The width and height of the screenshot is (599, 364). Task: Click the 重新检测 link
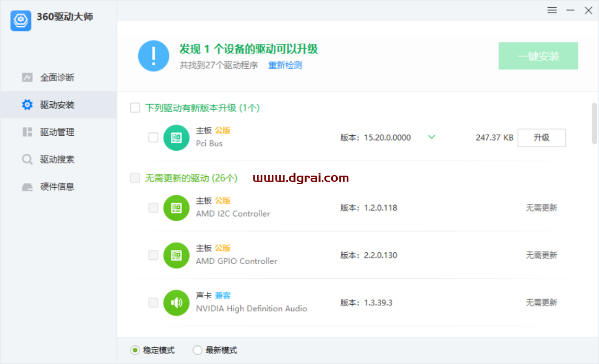pyautogui.click(x=286, y=65)
